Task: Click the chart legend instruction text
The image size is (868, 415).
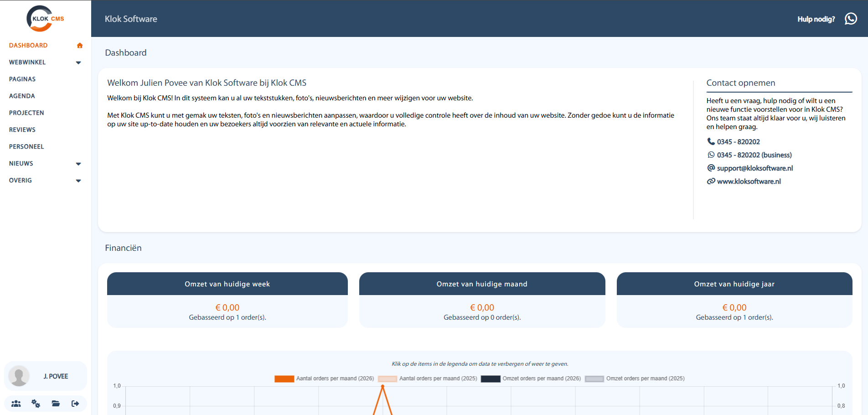Action: click(480, 364)
